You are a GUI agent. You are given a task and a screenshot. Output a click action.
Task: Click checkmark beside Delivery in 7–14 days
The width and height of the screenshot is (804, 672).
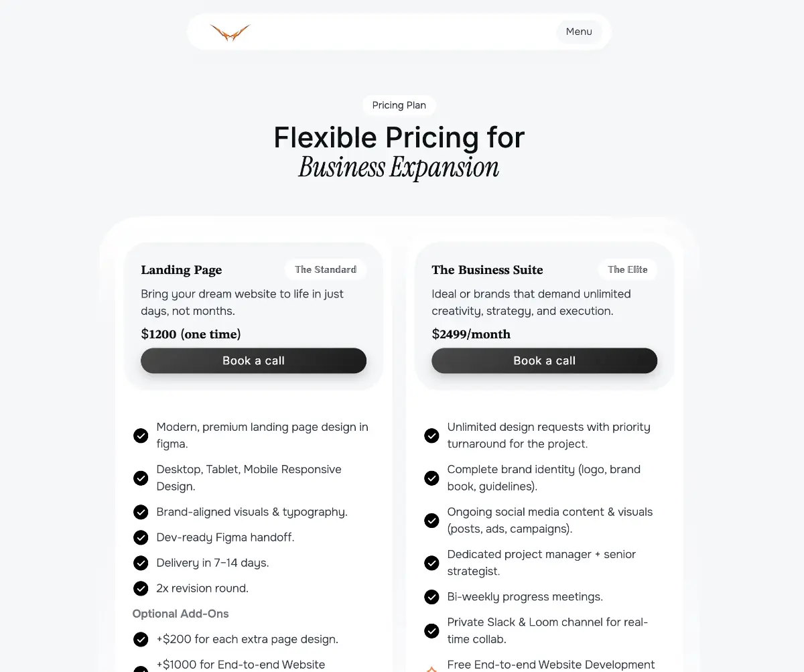tap(141, 563)
